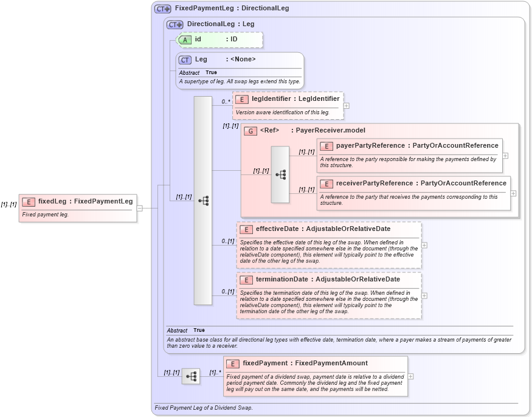The image size is (532, 417).
Task: Select 'DirectionalLeg : Leg' header text
Action: point(221,24)
